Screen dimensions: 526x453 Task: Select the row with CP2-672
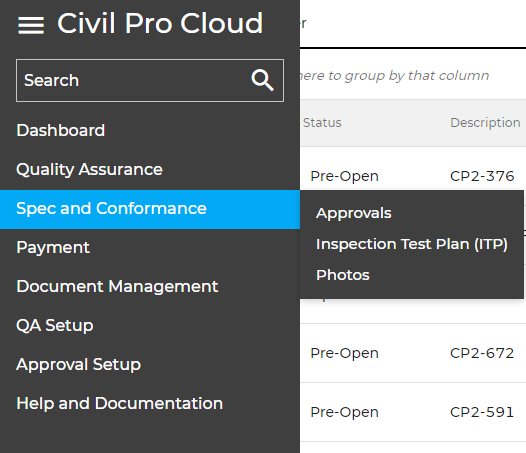point(413,353)
